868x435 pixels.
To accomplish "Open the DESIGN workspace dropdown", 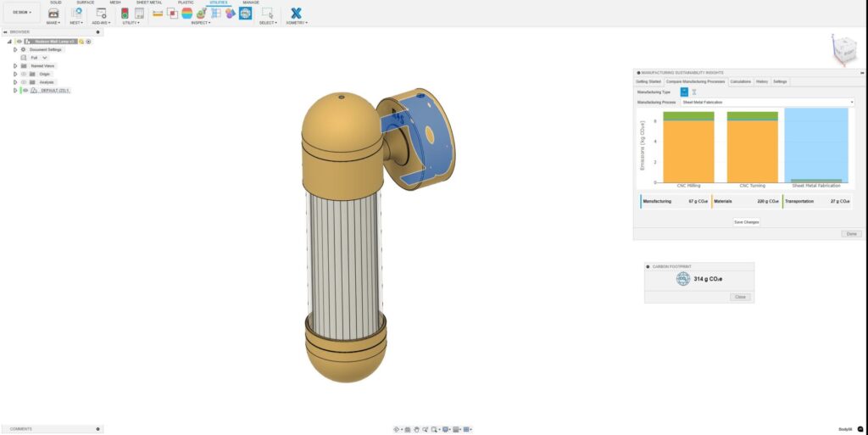I will (x=22, y=12).
